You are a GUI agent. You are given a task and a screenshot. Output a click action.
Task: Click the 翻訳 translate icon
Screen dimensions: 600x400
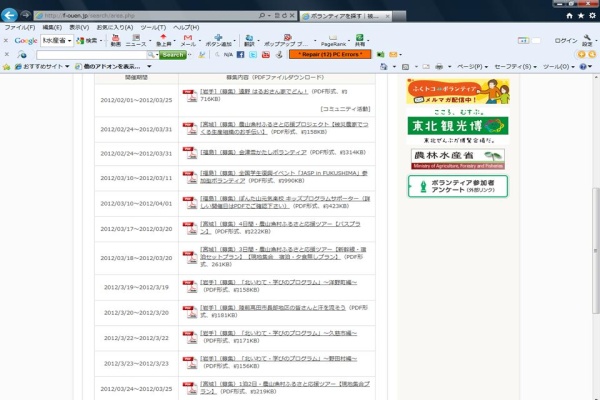click(249, 40)
